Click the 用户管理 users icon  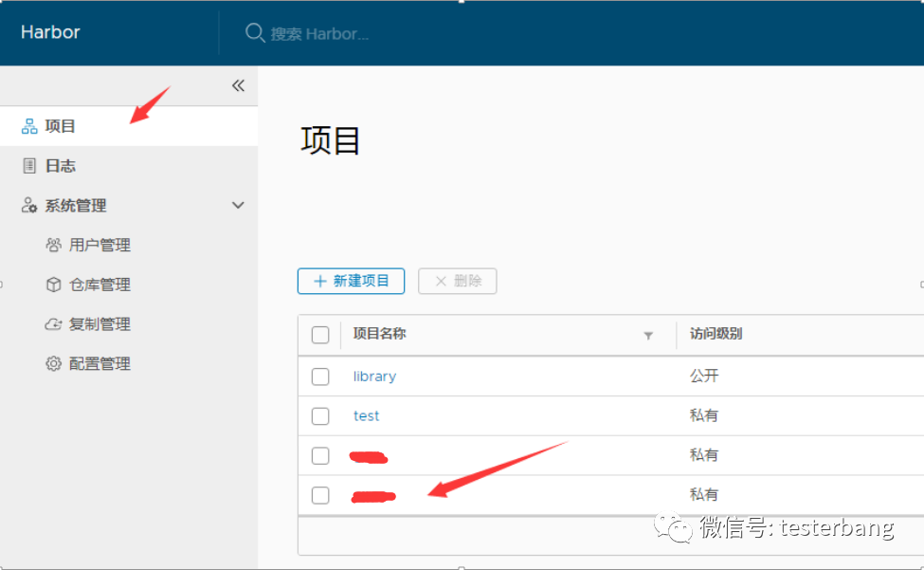[53, 245]
